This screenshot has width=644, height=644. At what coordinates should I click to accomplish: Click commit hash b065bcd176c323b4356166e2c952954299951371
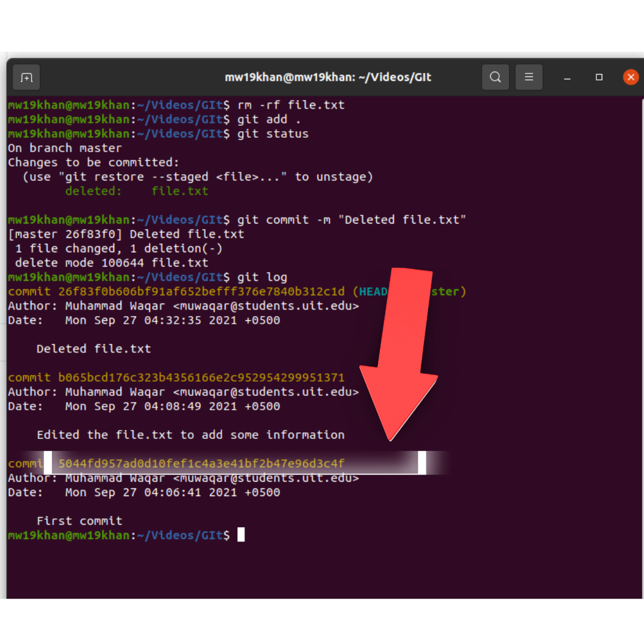pyautogui.click(x=202, y=377)
